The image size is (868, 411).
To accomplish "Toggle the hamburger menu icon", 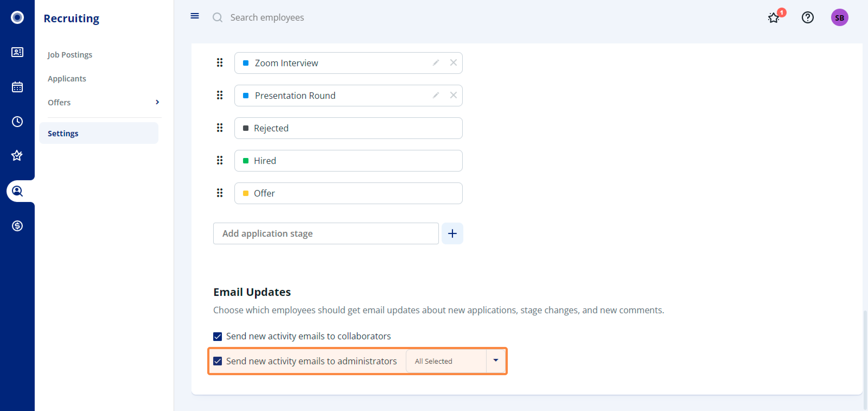I will (x=195, y=16).
